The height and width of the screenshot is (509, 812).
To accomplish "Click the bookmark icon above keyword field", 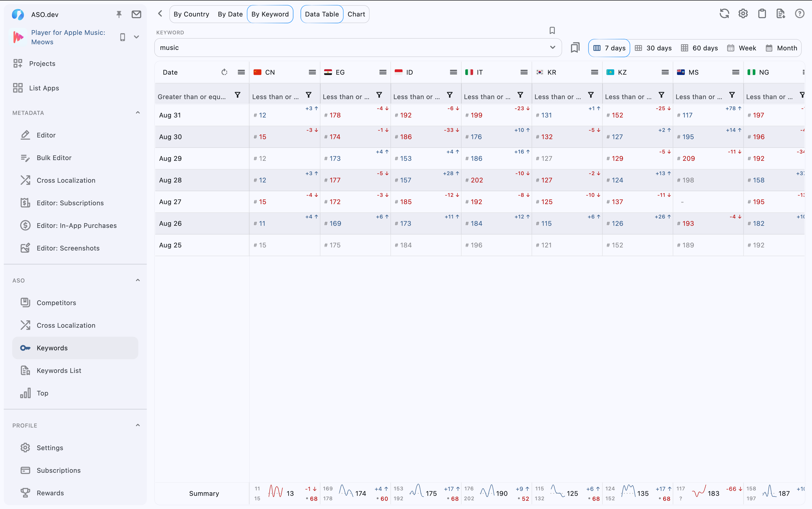I will pyautogui.click(x=552, y=31).
